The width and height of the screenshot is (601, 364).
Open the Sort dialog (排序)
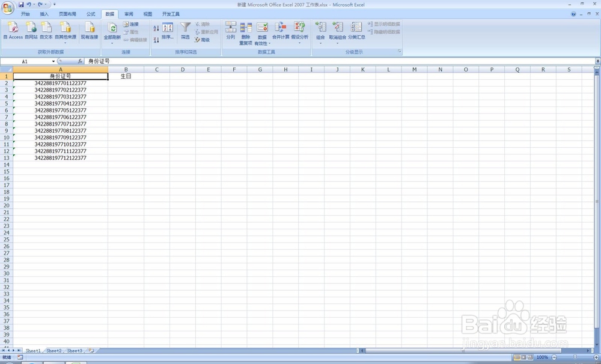168,31
